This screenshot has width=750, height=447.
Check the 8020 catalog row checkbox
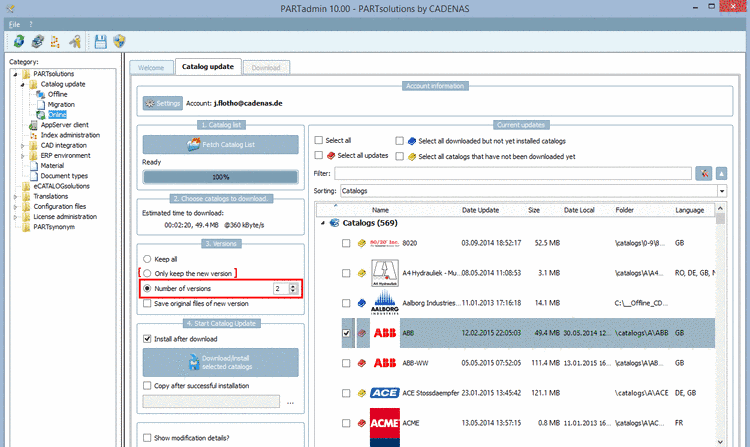click(x=346, y=243)
